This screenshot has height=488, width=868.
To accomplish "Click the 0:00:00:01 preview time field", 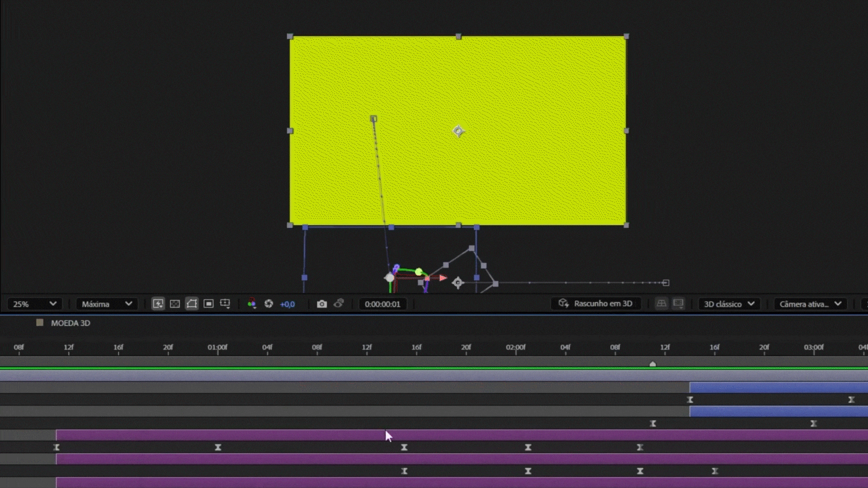I will coord(382,304).
